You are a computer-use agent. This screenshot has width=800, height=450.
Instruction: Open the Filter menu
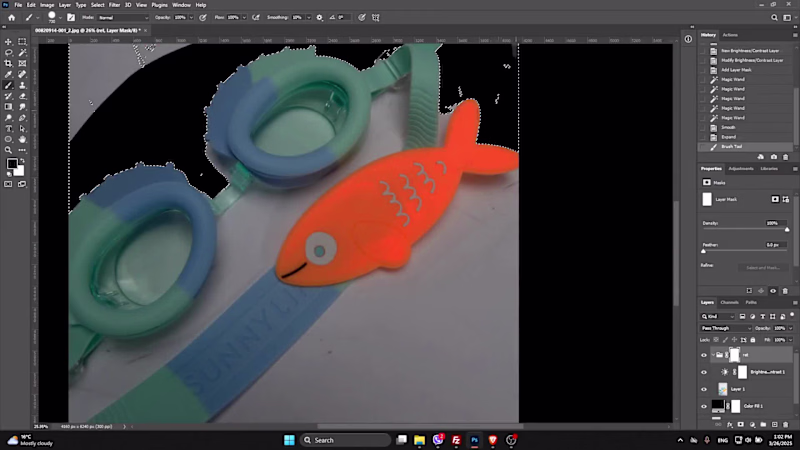tap(114, 5)
